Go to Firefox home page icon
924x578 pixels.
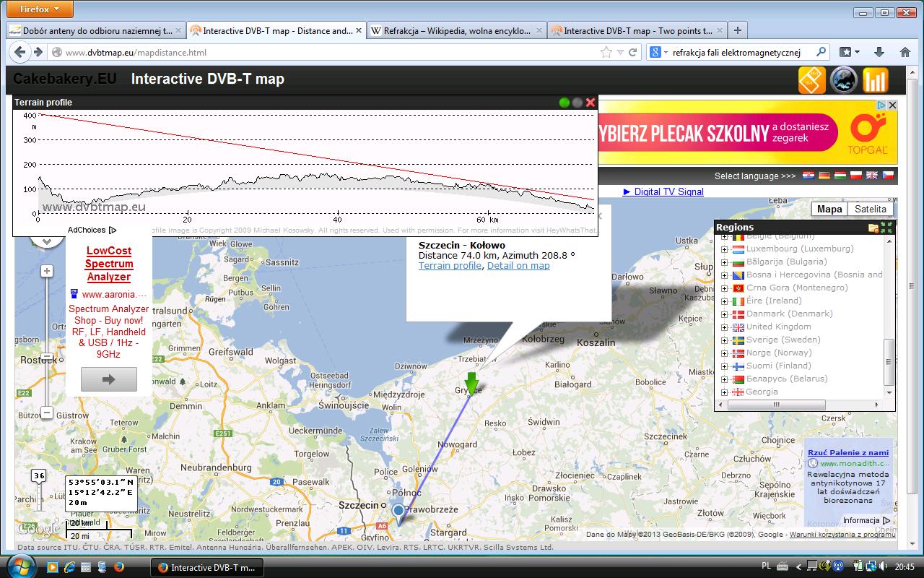click(905, 52)
